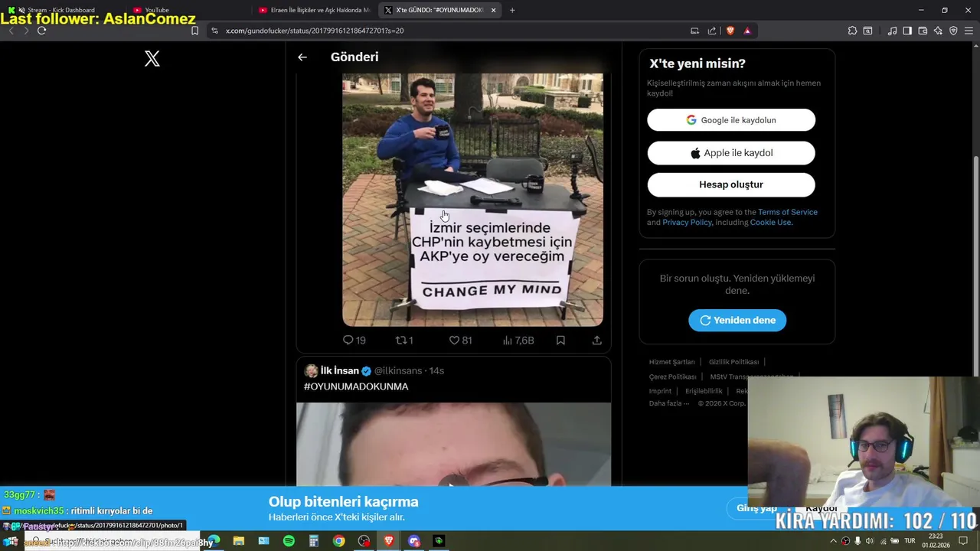This screenshot has height=551, width=980.
Task: Open the Windows Start menu
Action: click(x=11, y=541)
